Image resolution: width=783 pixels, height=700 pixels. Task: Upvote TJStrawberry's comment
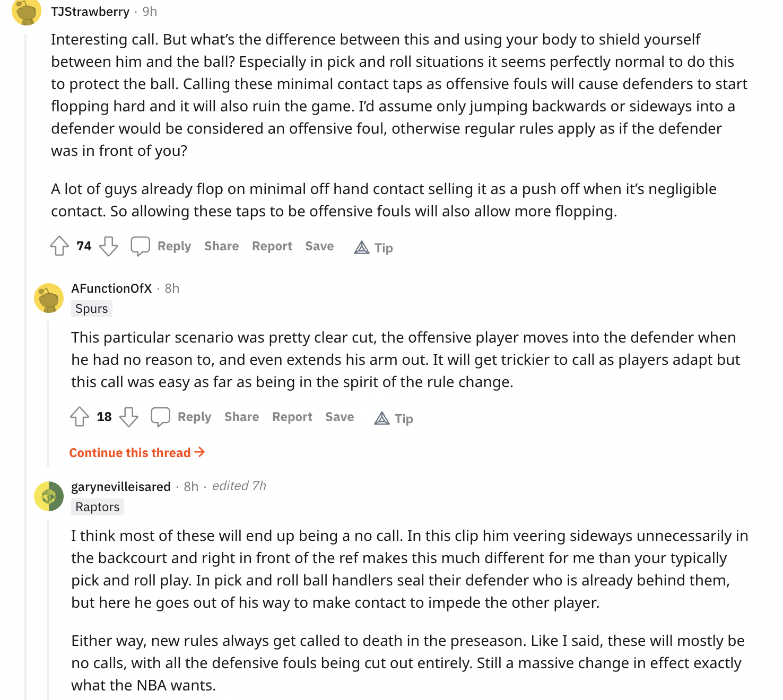(x=59, y=246)
